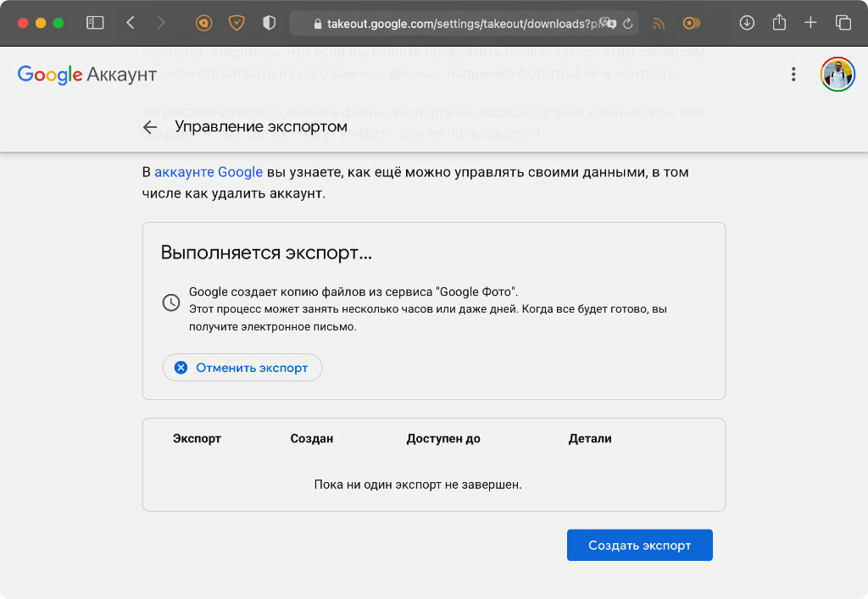Open the account profile avatar

(837, 74)
